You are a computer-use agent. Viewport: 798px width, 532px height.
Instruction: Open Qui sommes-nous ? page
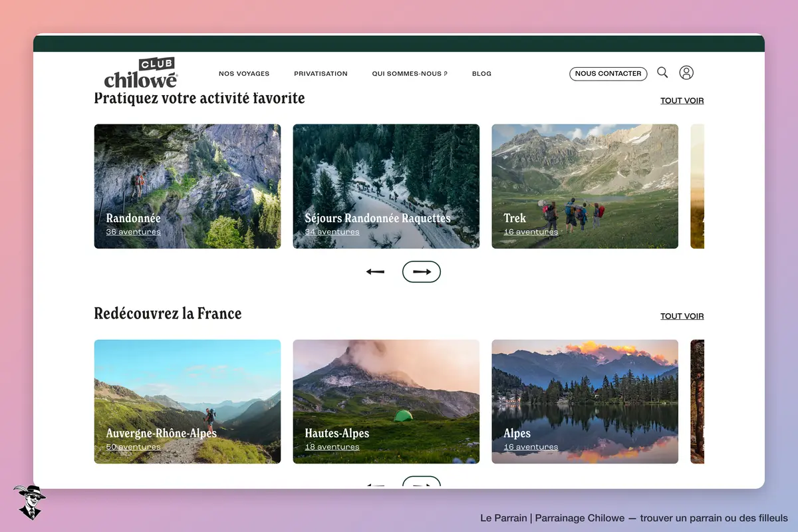click(410, 74)
